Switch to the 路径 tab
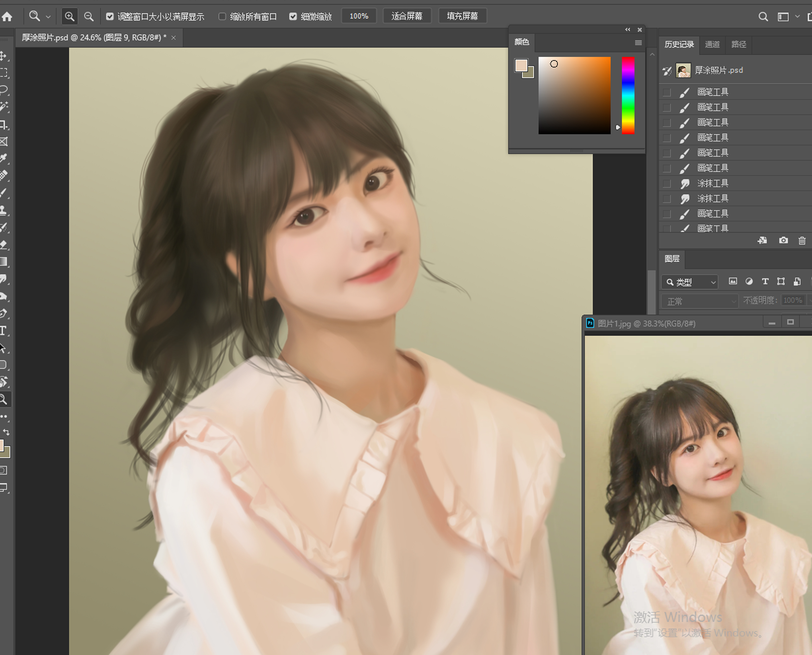Screen dimensions: 812x655 (x=738, y=44)
